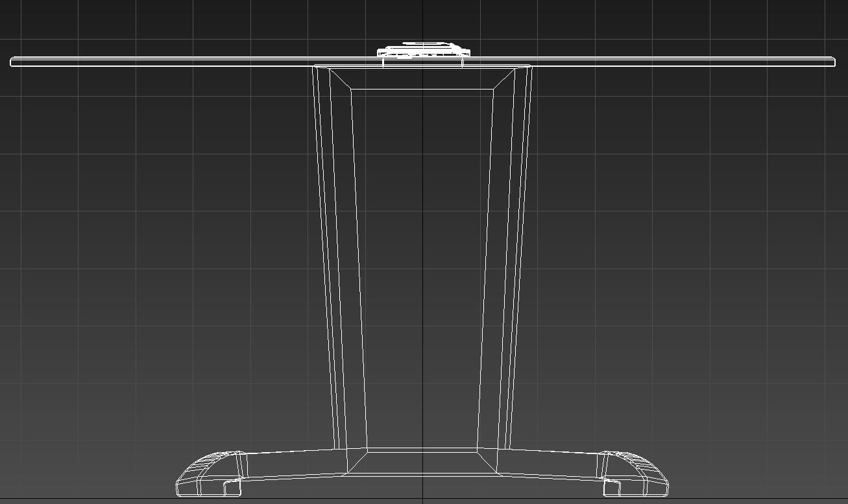Select the flat tabletop wireframe slab
848x504 pixels.
422,62
